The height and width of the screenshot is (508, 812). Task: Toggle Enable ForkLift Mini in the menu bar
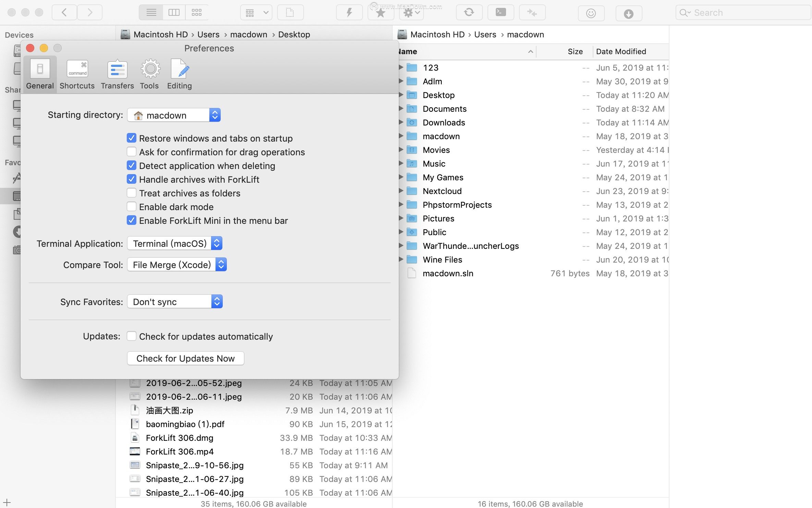132,220
